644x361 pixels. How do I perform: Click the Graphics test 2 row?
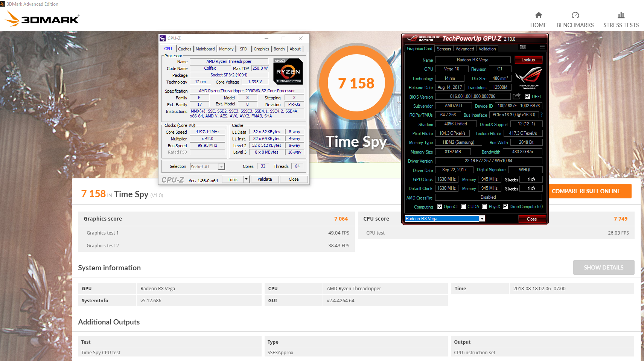216,245
